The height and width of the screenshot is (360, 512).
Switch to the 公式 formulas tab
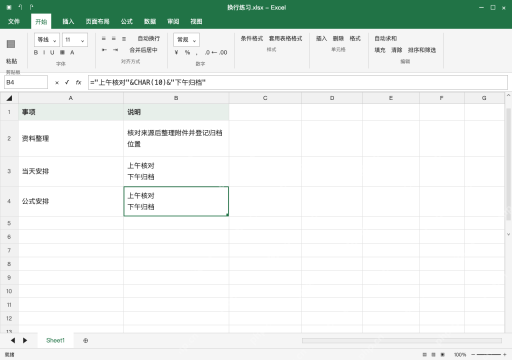(x=127, y=22)
